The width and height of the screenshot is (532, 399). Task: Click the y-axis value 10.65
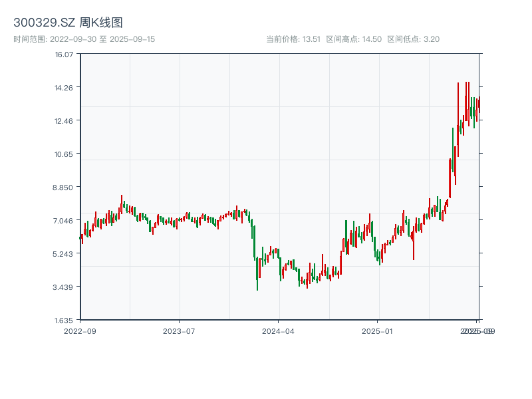coord(64,154)
